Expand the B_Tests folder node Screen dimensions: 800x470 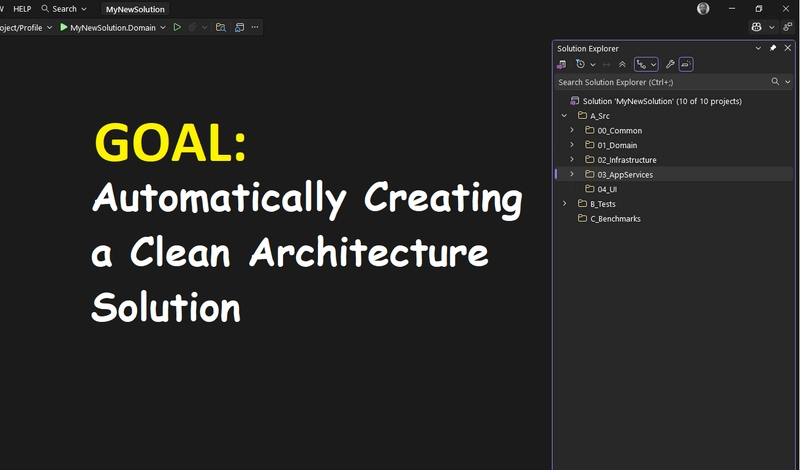pyautogui.click(x=564, y=204)
